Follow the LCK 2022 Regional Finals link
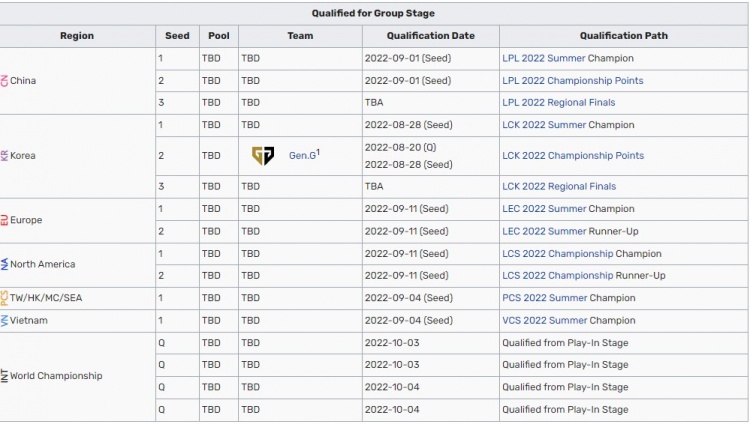750x424 pixels. click(558, 186)
